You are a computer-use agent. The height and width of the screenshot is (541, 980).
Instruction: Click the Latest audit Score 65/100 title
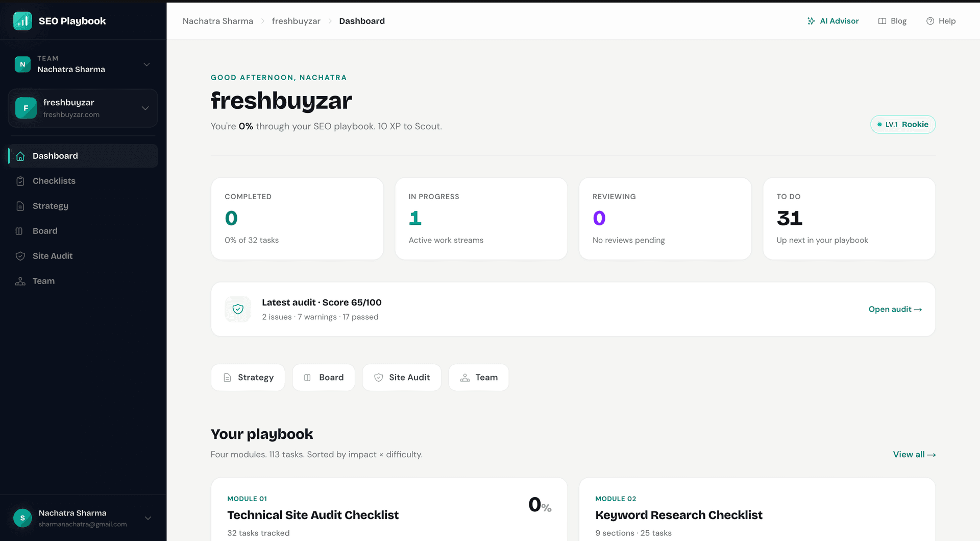pos(322,302)
